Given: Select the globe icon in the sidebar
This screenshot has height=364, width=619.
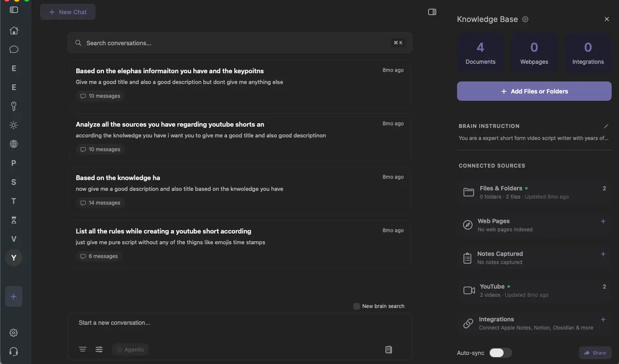Looking at the screenshot, I should [x=13, y=144].
